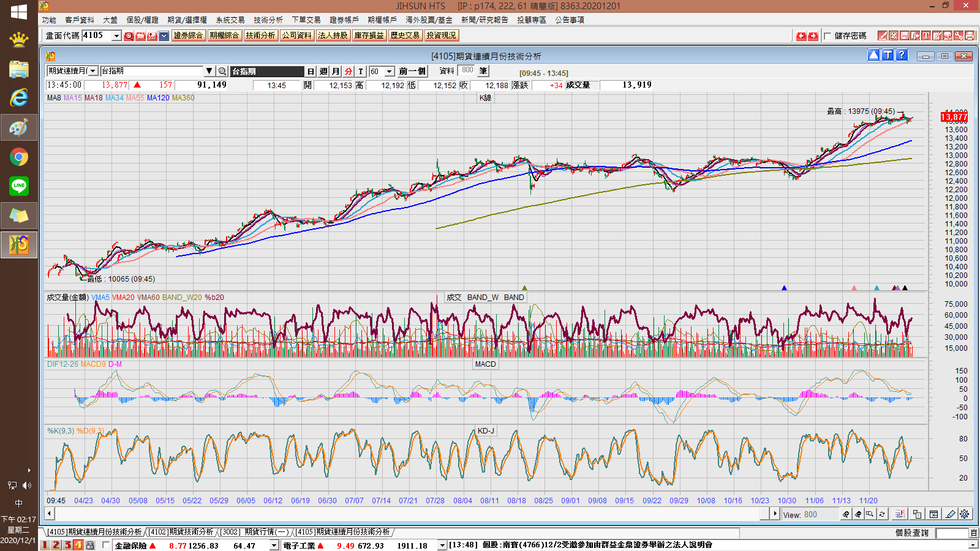This screenshot has width=980, height=551.
Task: Click the 證券綜合 button
Action: pyautogui.click(x=188, y=36)
